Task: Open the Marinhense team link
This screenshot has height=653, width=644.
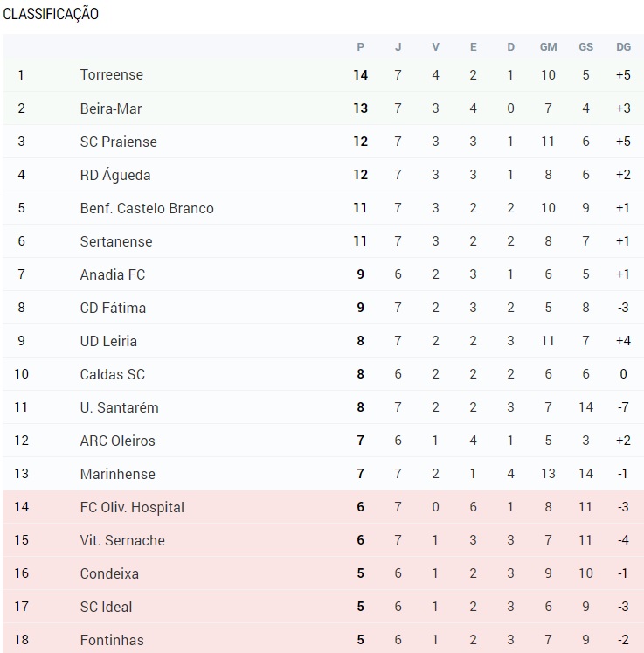Action: [x=117, y=474]
